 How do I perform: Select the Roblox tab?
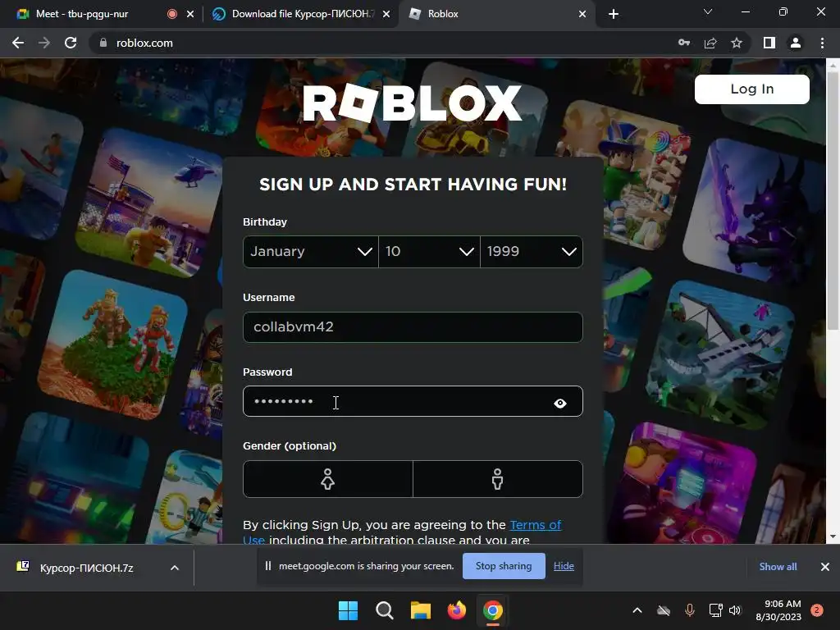pyautogui.click(x=495, y=14)
